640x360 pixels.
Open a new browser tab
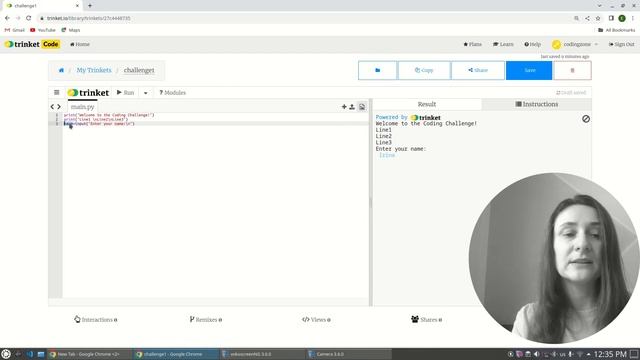90,6
